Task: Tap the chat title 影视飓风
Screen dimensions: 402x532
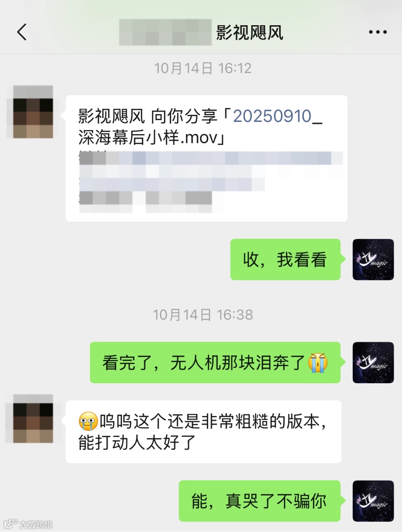Action: tap(250, 32)
